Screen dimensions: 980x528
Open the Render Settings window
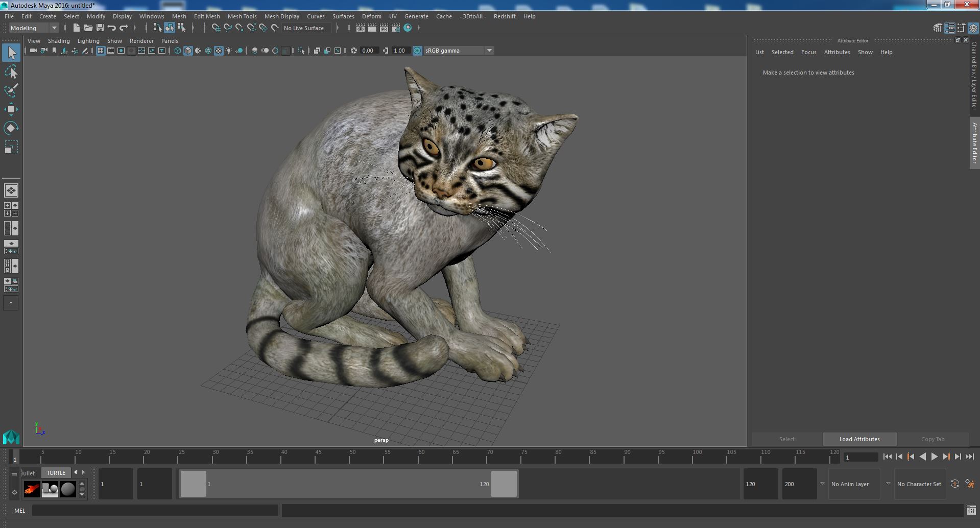pyautogui.click(x=396, y=28)
